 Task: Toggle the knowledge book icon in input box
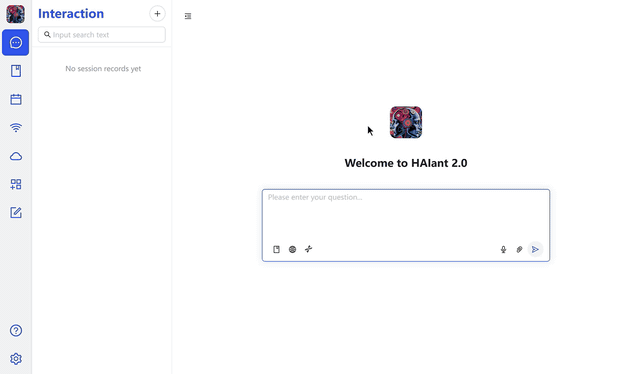click(x=276, y=249)
